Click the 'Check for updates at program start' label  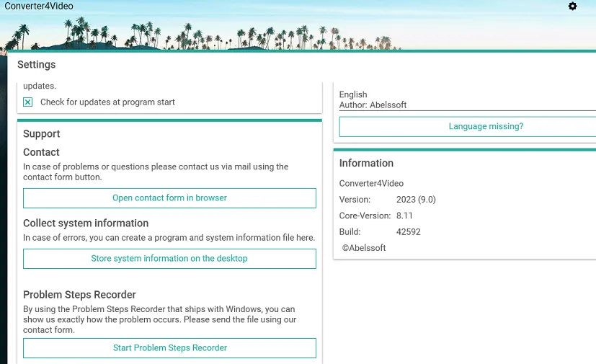tap(107, 102)
